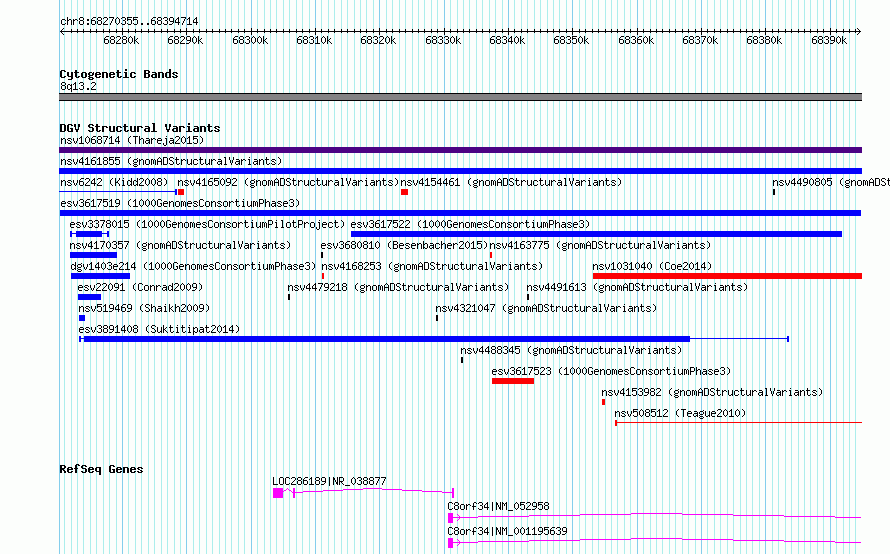Click the 68390k ruler label
This screenshot has width=890, height=554.
[x=829, y=40]
